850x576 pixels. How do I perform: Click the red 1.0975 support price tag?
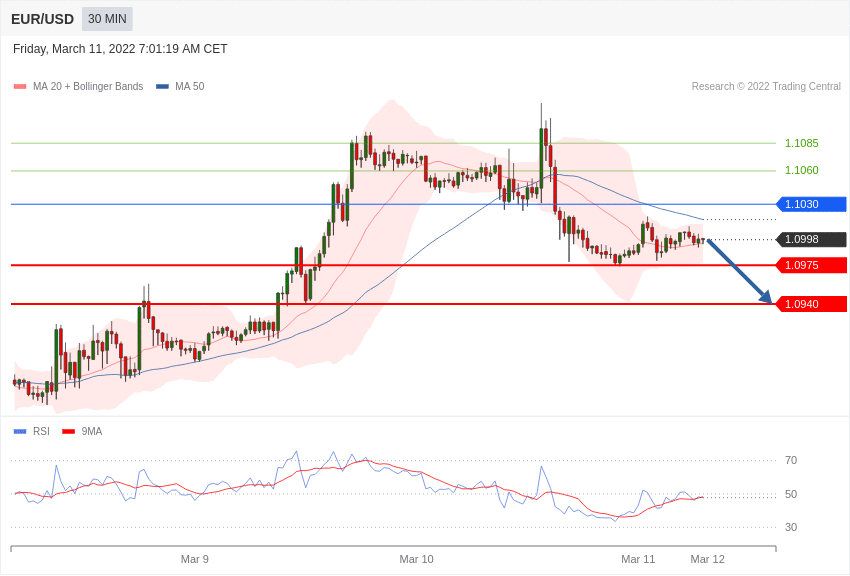pos(812,265)
